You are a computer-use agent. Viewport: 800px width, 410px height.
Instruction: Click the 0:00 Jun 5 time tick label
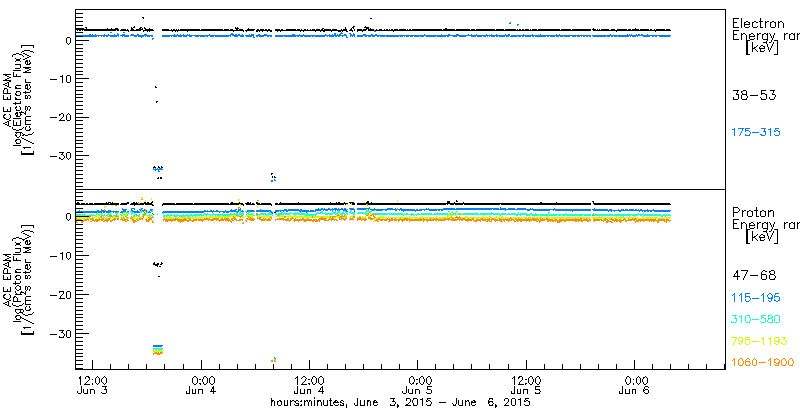418,386
